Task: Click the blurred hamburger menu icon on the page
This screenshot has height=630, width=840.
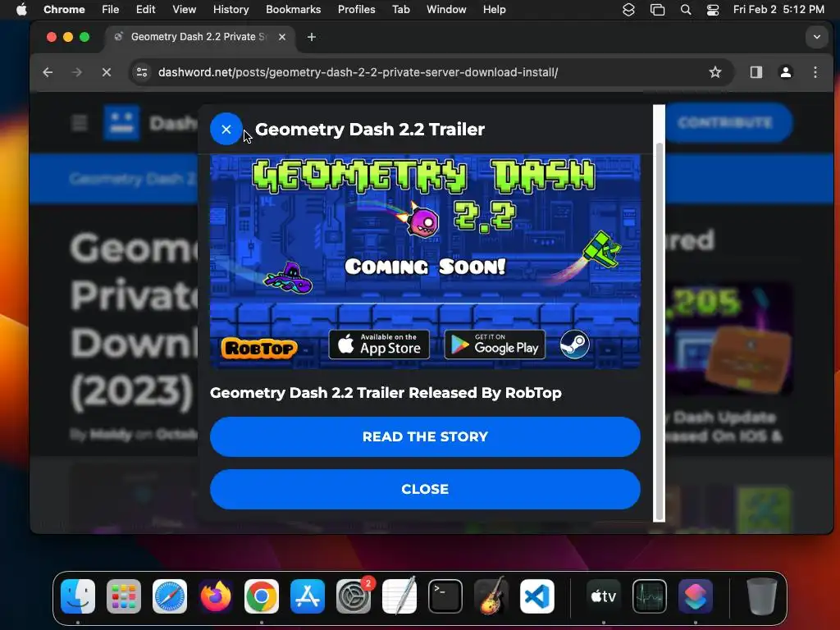Action: coord(80,123)
